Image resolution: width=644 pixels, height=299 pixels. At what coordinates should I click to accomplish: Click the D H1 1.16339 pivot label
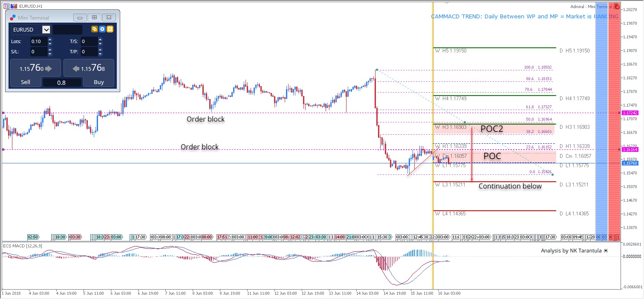[x=575, y=146]
